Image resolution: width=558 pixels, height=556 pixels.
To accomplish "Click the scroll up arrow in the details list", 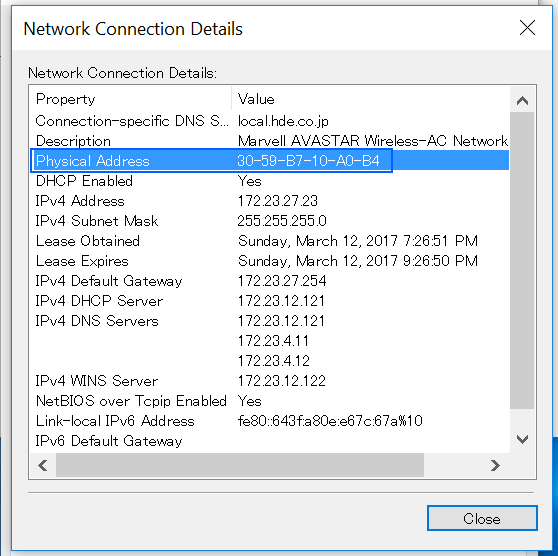I will pyautogui.click(x=522, y=101).
